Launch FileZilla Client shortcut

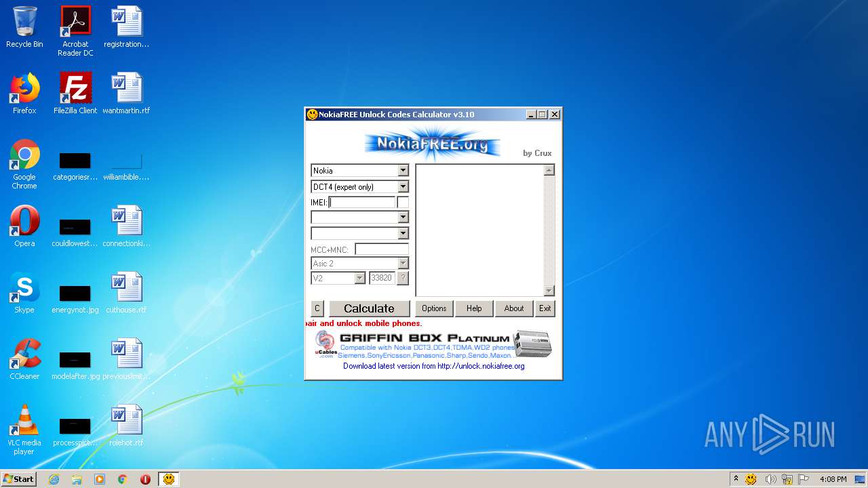(75, 94)
